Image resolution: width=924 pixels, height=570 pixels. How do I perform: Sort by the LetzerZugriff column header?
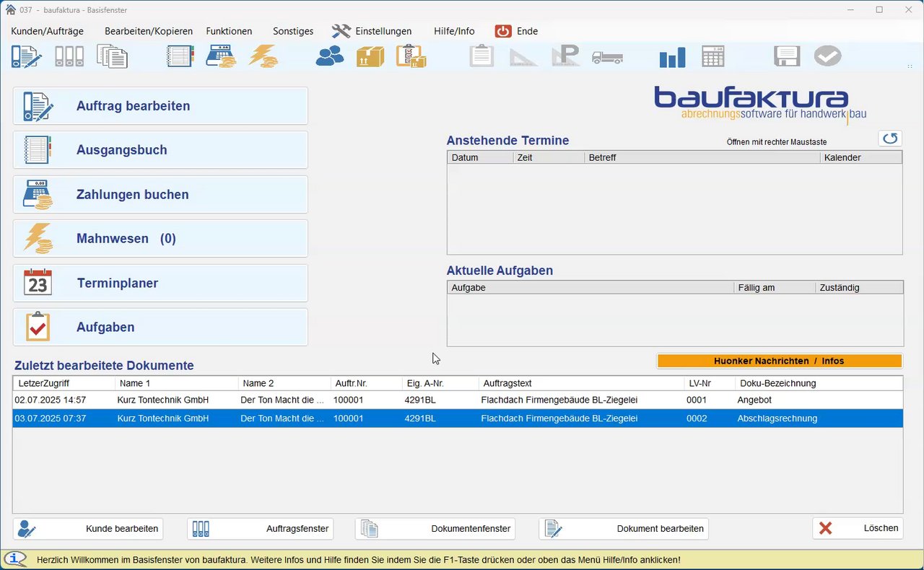point(64,383)
